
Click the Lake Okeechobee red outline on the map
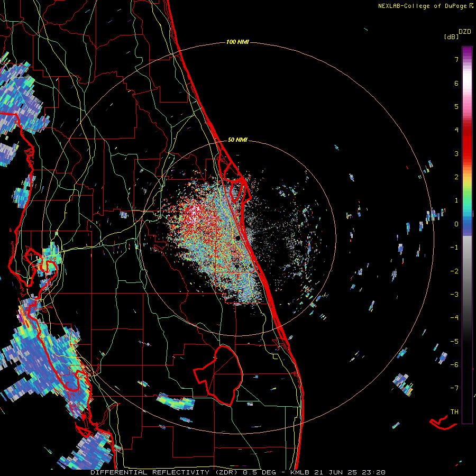coord(218,376)
